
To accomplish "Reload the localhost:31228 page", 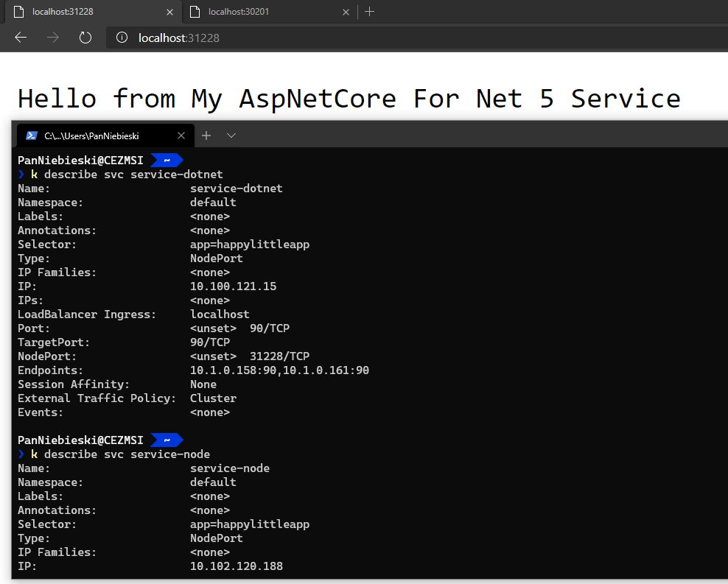I will [x=85, y=38].
